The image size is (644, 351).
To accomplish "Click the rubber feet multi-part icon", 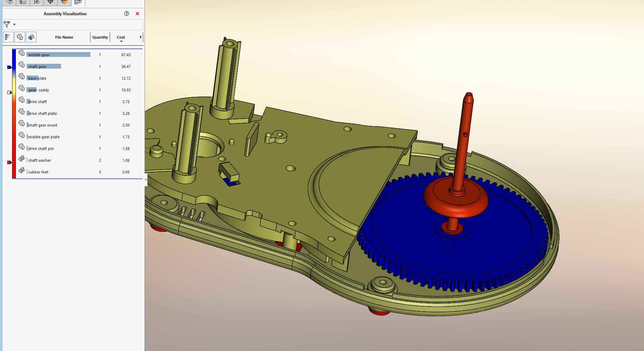I will [21, 170].
